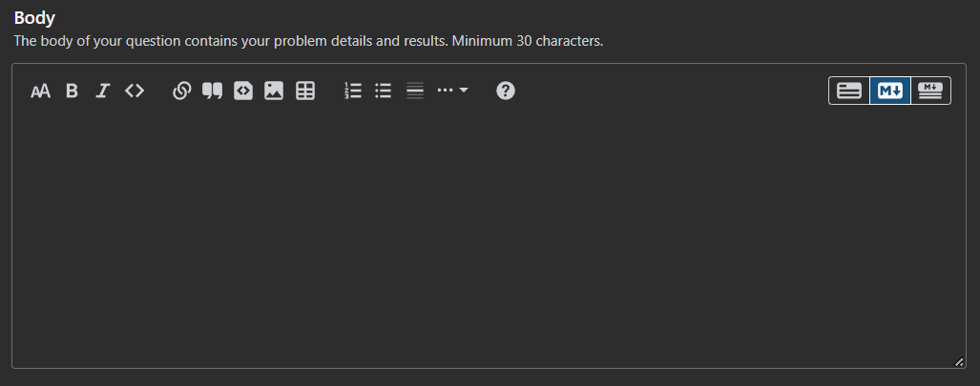
Task: Toggle bold formatting
Action: (72, 91)
